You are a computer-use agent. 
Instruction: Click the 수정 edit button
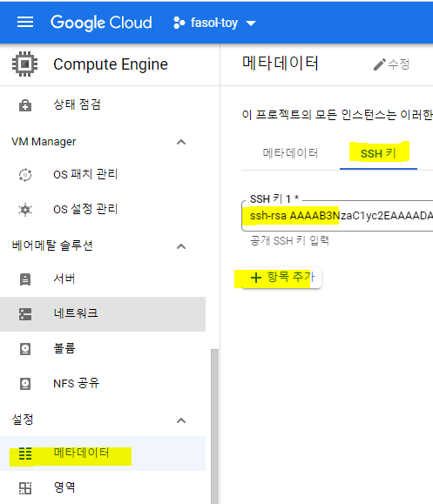click(391, 64)
